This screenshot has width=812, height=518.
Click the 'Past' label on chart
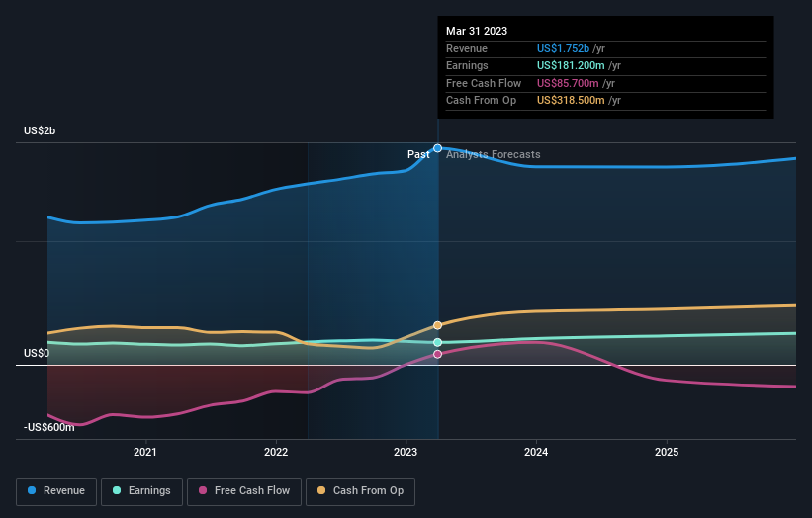point(418,155)
